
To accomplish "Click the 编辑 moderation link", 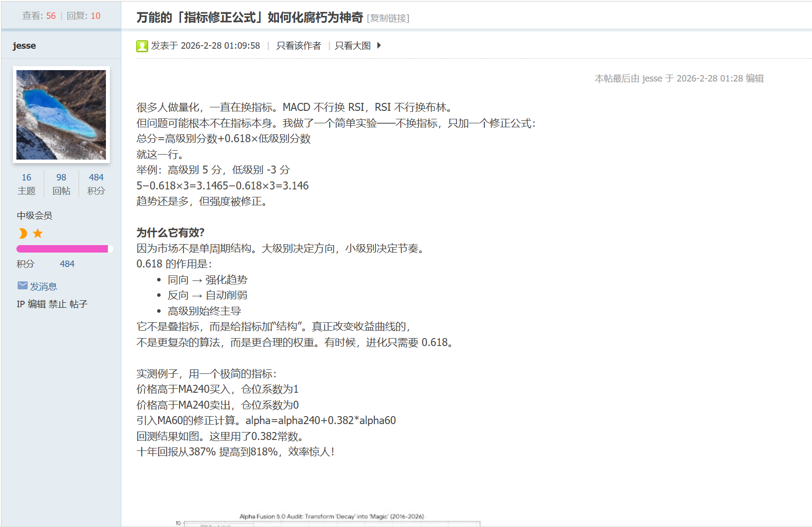I will 37,304.
